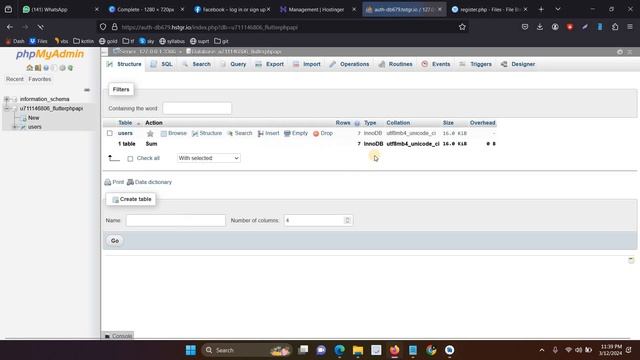Open the Triggers tab

[476, 64]
